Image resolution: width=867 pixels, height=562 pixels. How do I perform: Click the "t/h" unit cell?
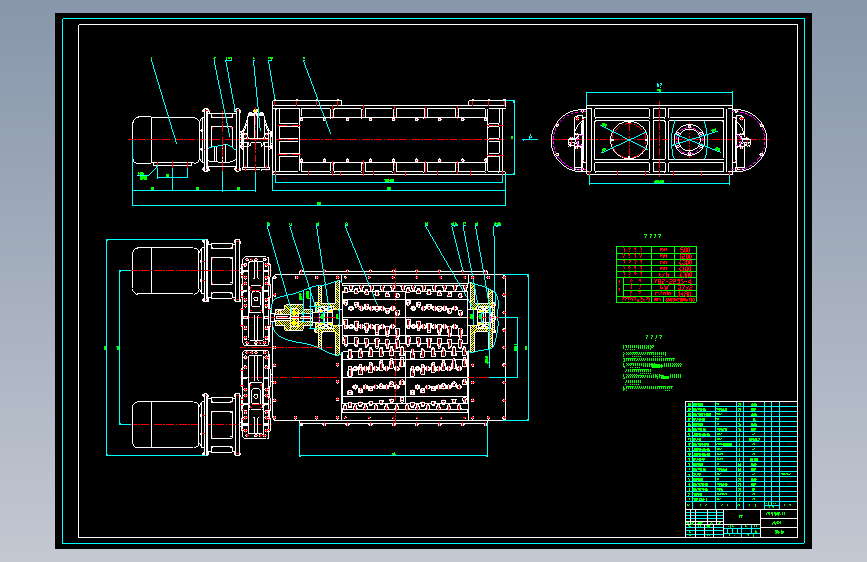664,275
